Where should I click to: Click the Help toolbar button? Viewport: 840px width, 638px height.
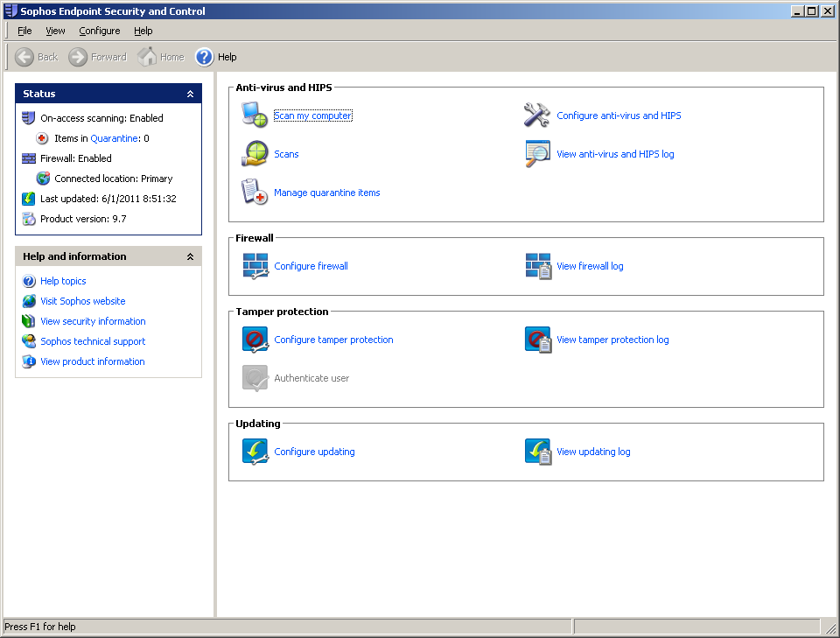pos(216,57)
